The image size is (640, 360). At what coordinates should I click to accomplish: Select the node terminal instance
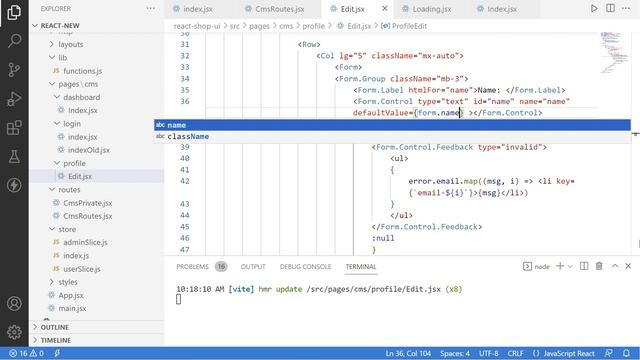point(536,267)
